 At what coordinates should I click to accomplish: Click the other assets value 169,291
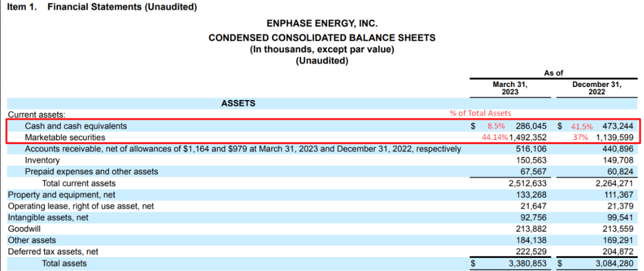[617, 240]
